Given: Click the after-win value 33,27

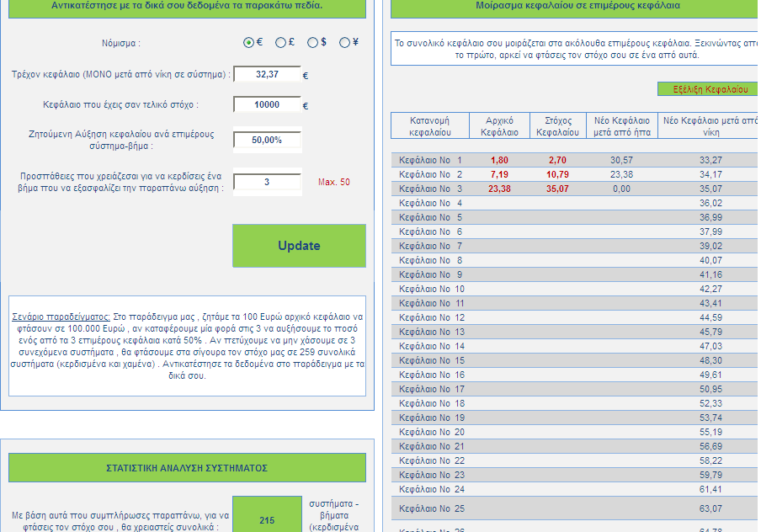Looking at the screenshot, I should point(710,160).
